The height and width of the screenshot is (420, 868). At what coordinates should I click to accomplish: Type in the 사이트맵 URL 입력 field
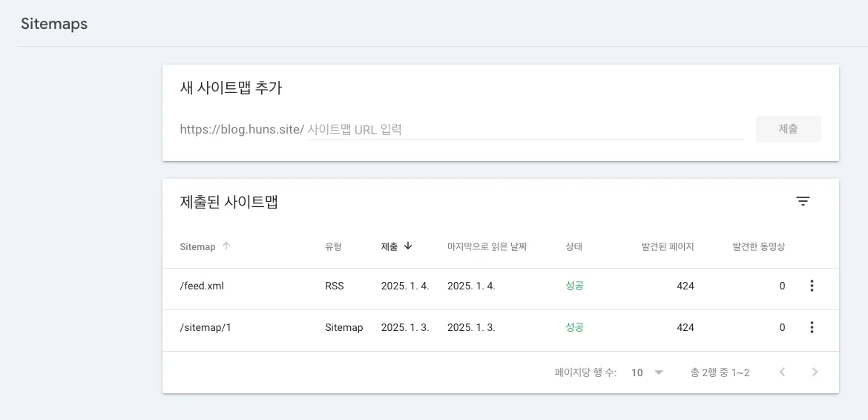pos(525,129)
